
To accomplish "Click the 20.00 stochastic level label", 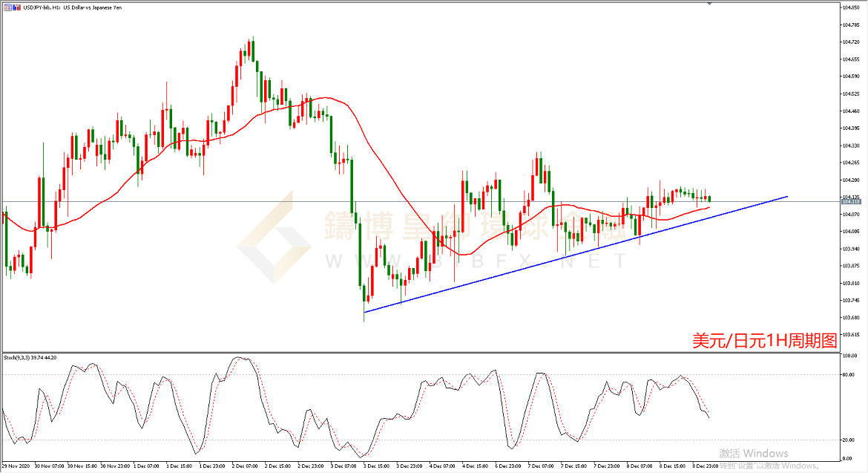I will click(848, 440).
